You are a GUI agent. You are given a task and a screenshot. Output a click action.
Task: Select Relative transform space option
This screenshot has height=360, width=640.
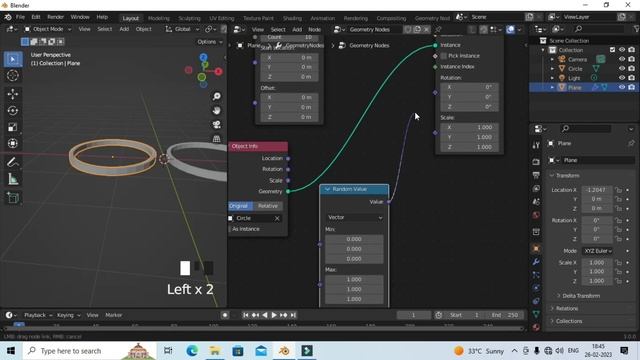[268, 206]
